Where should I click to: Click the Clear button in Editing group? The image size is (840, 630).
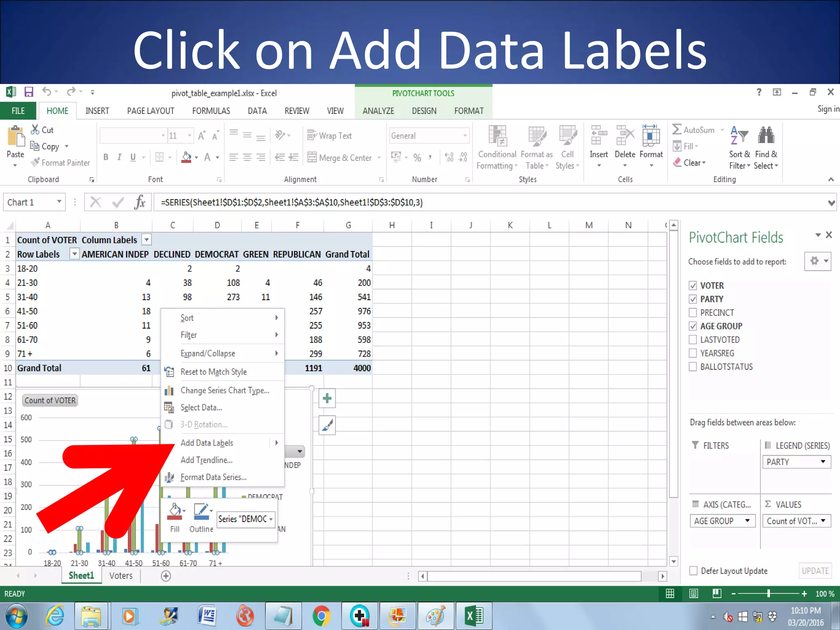[689, 162]
